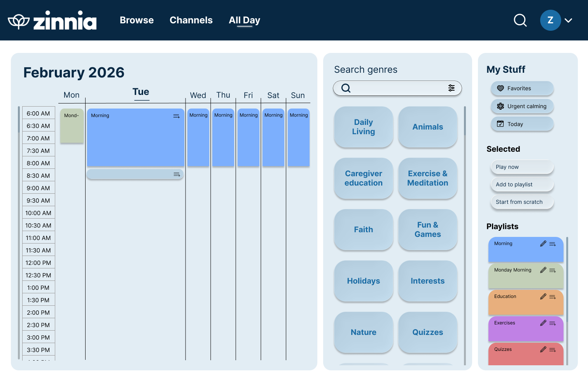Add Tuesday Morning event to queue
Viewport: 588px width, 382px height.
click(176, 116)
